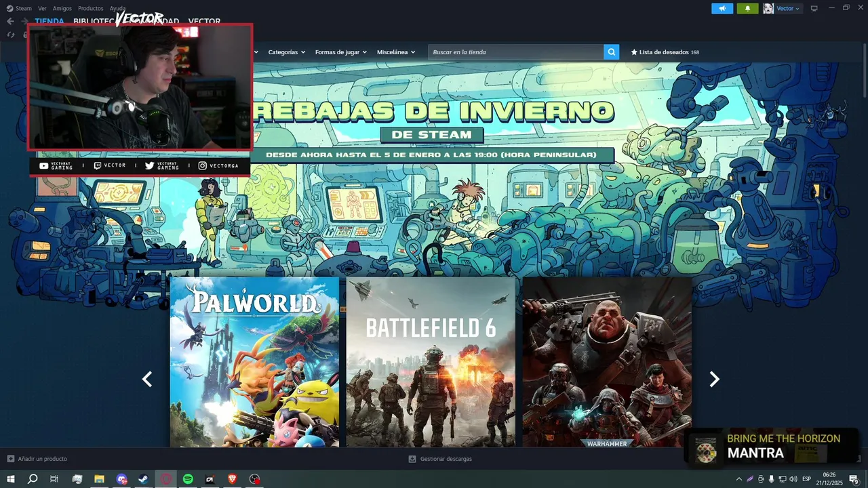Screen dimensions: 868x488
Task: Open Spotify from the taskbar
Action: point(188,479)
